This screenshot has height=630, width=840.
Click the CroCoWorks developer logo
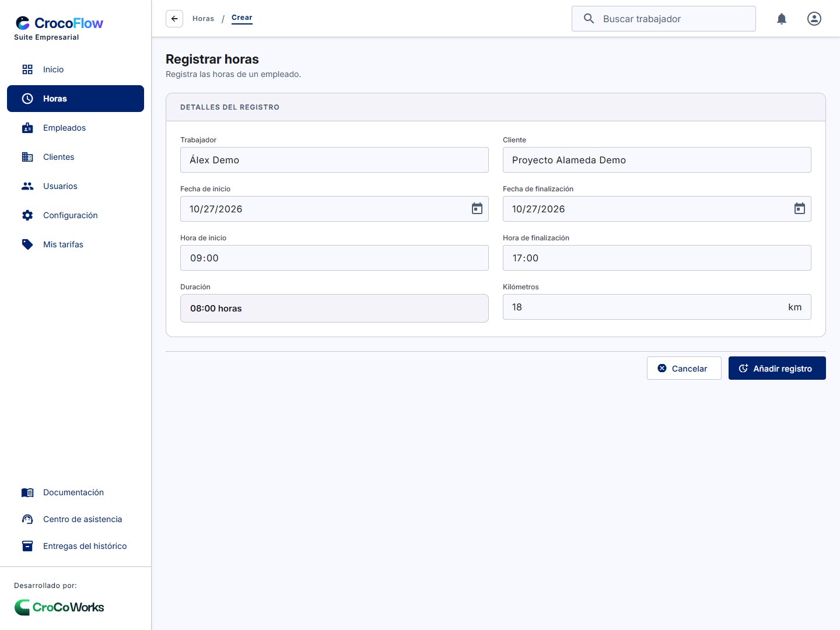(x=59, y=607)
